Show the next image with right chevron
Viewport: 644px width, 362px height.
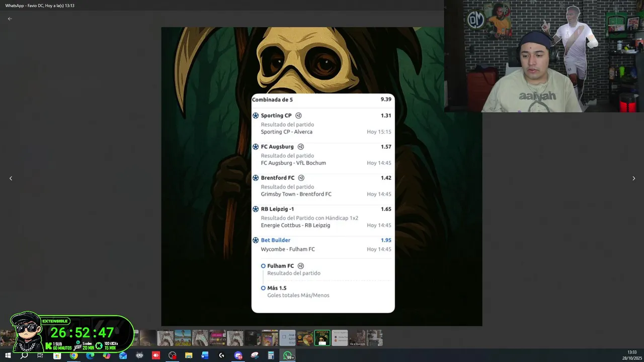(633, 178)
